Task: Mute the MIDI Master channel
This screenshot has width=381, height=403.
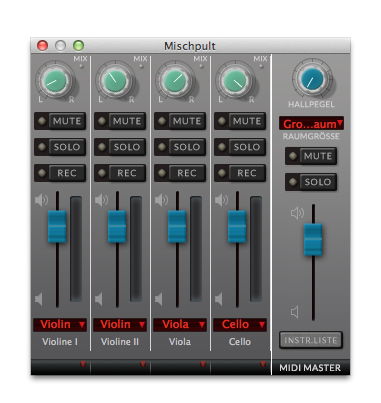Action: 311,156
